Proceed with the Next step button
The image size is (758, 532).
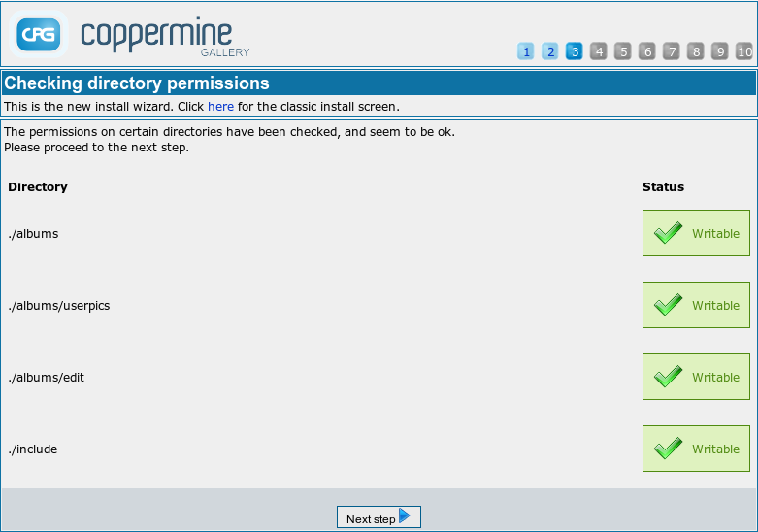[x=379, y=517]
